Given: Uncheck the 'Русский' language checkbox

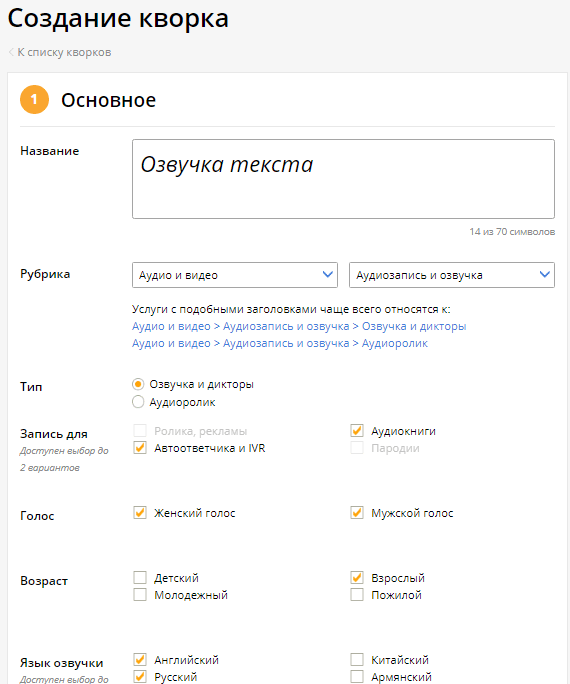Looking at the screenshot, I should pyautogui.click(x=140, y=677).
